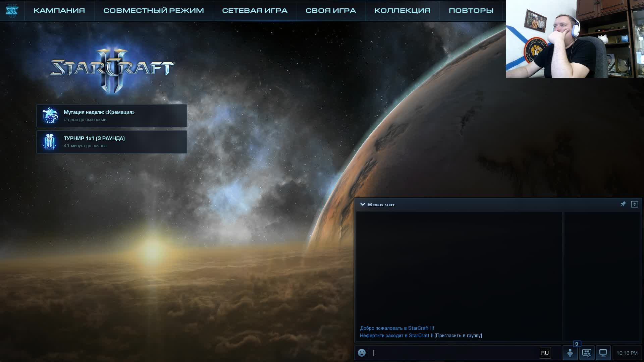
Task: Toggle RU keyboard language indicator
Action: tap(545, 353)
